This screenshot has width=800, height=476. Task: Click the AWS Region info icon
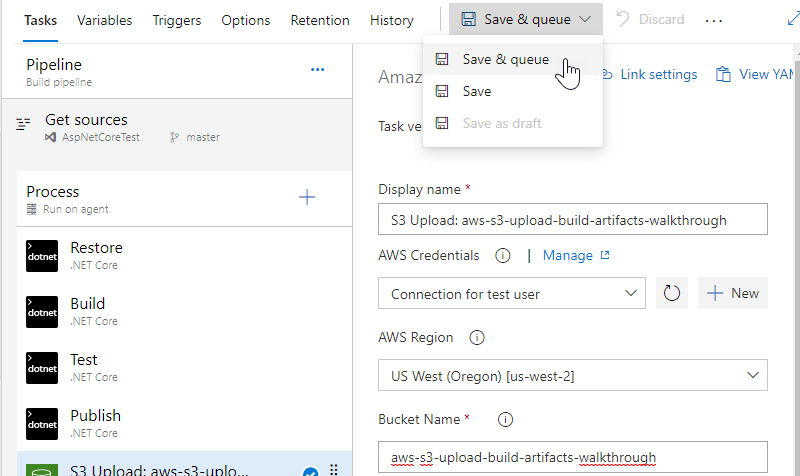[477, 338]
